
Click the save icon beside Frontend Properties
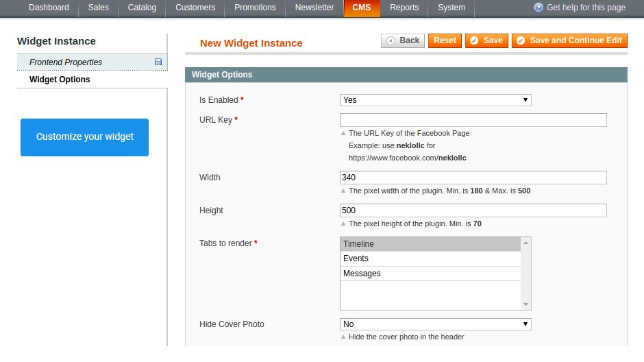pyautogui.click(x=158, y=62)
